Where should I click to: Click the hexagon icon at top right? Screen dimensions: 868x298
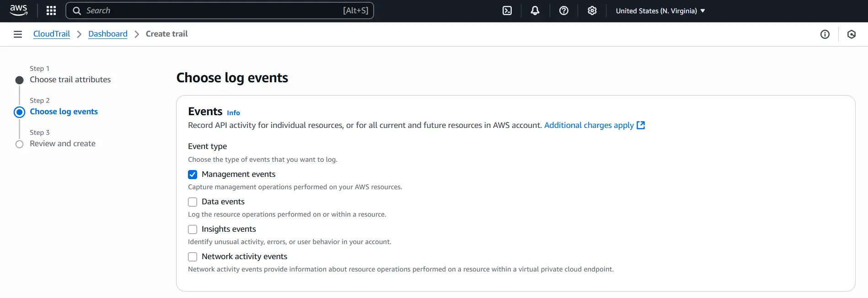click(x=851, y=34)
